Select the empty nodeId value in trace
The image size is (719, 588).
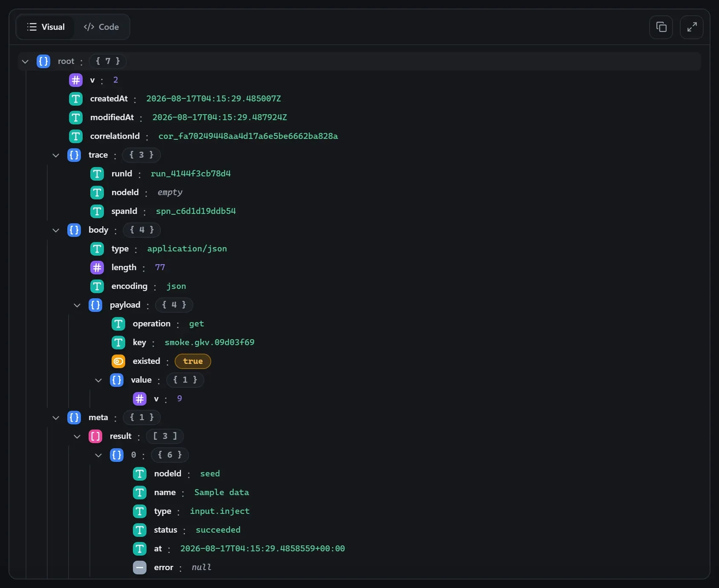point(170,193)
